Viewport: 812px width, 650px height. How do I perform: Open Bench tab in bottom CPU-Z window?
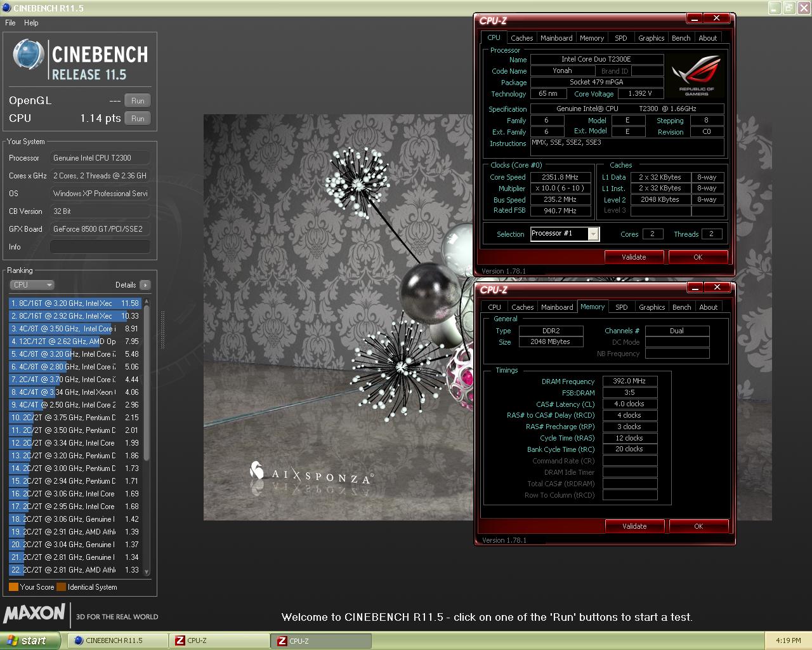pos(682,307)
